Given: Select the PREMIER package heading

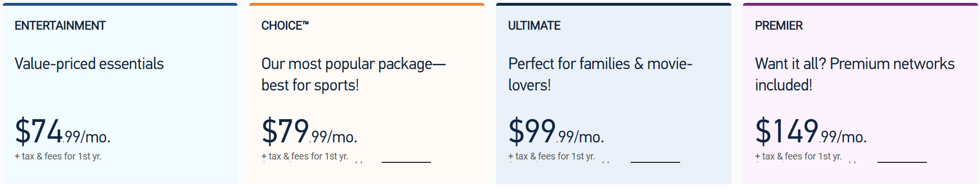Looking at the screenshot, I should [x=779, y=26].
